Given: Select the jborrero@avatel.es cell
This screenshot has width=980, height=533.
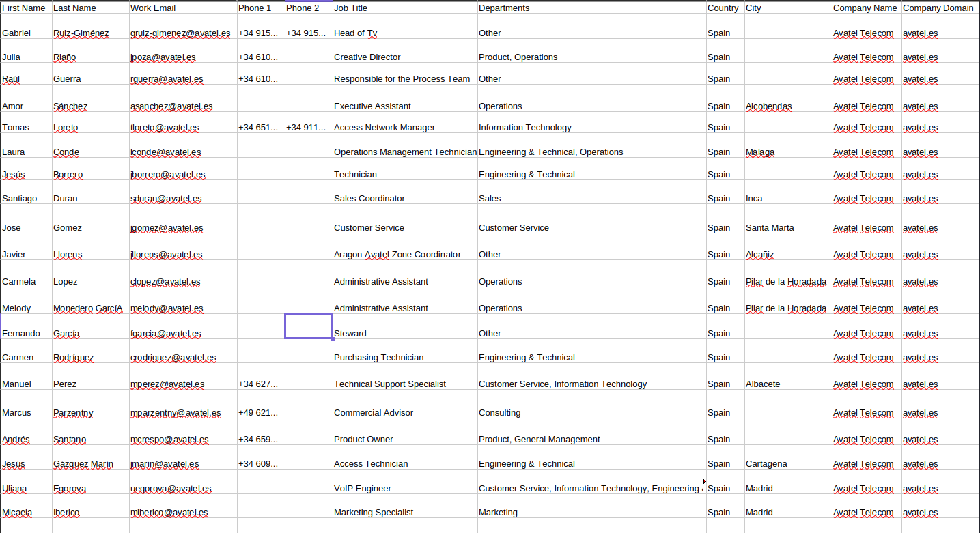Looking at the screenshot, I should click(x=183, y=169).
